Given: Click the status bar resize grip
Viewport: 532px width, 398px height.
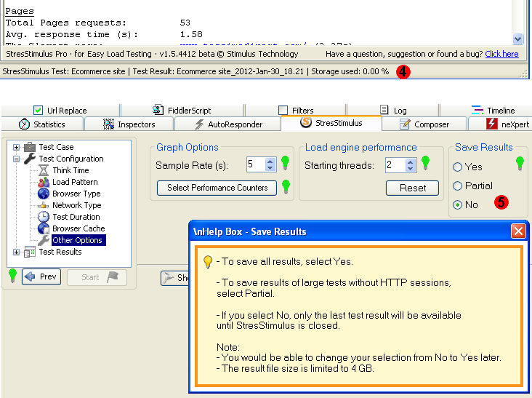Looking at the screenshot, I should pos(524,73).
